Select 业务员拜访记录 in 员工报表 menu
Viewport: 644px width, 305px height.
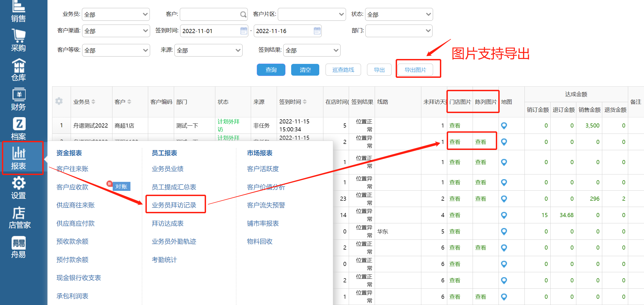click(x=174, y=205)
